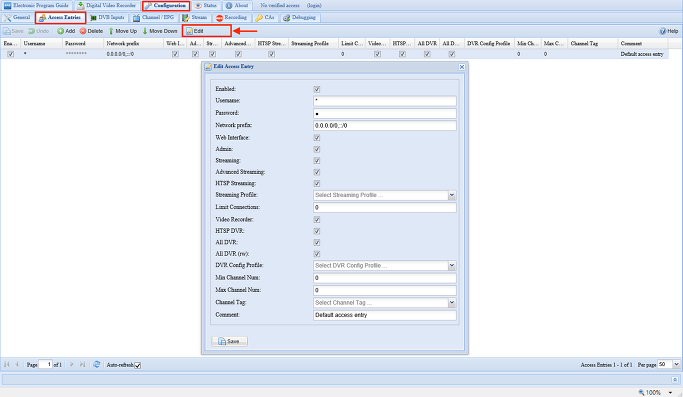Open the Status tab
This screenshot has height=397, width=683.
pos(206,6)
